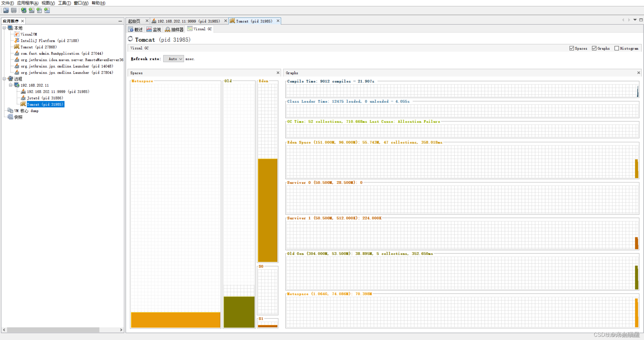Click the Load Snapshot toolbar icon
The image size is (644, 340).
6,10
